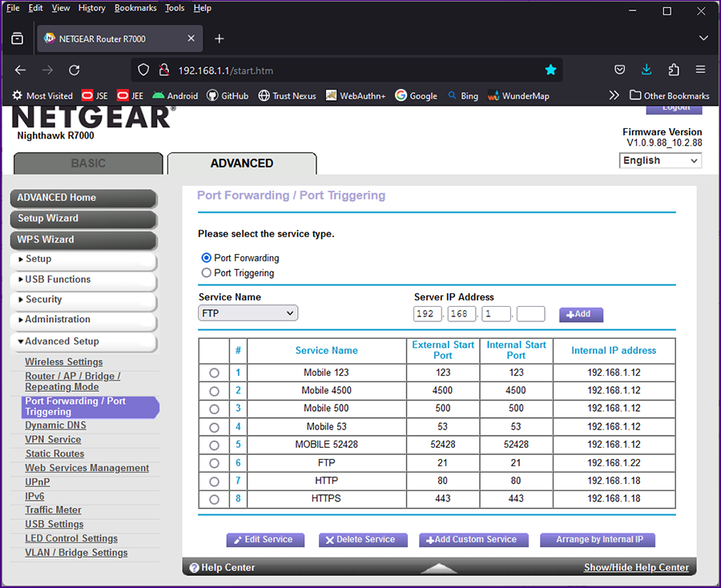Click the GitHub bookmark icon
721x588 pixels.
click(x=212, y=95)
